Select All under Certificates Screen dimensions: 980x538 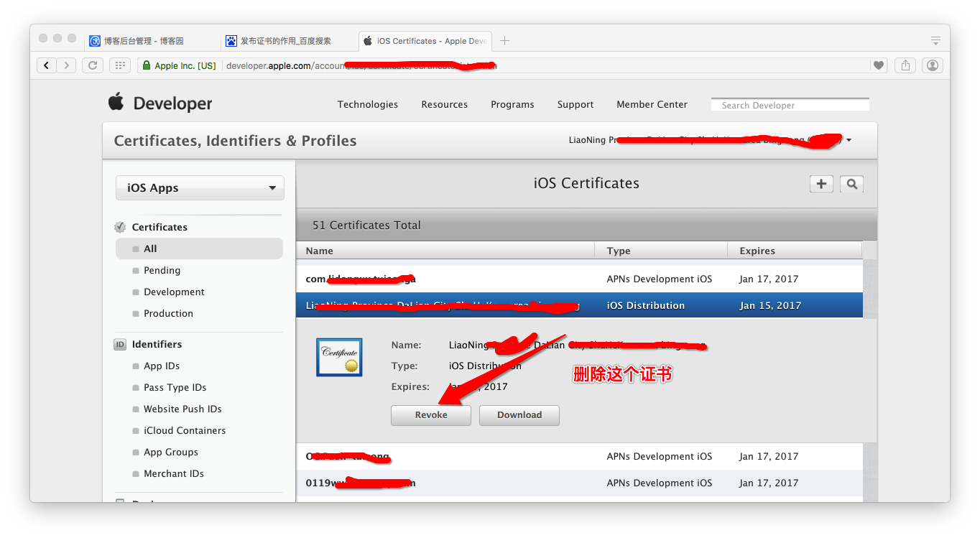coord(199,249)
